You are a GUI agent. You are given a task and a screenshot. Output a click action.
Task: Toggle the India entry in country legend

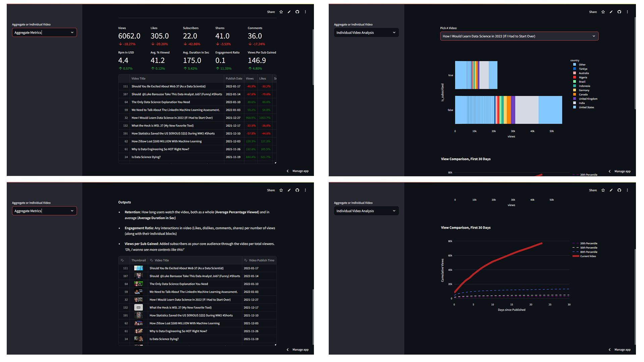coord(582,103)
